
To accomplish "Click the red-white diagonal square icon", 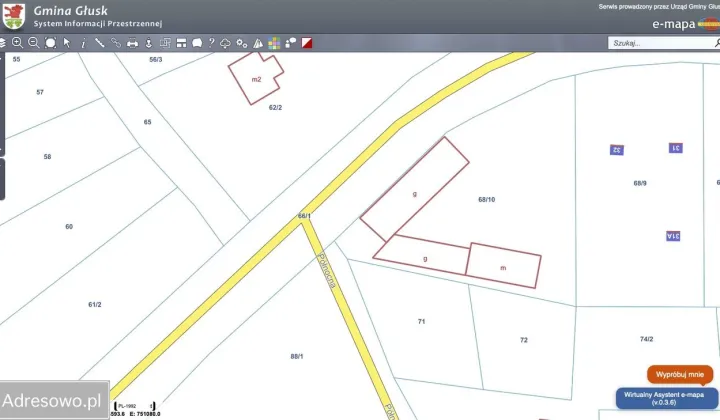I will coord(307,43).
